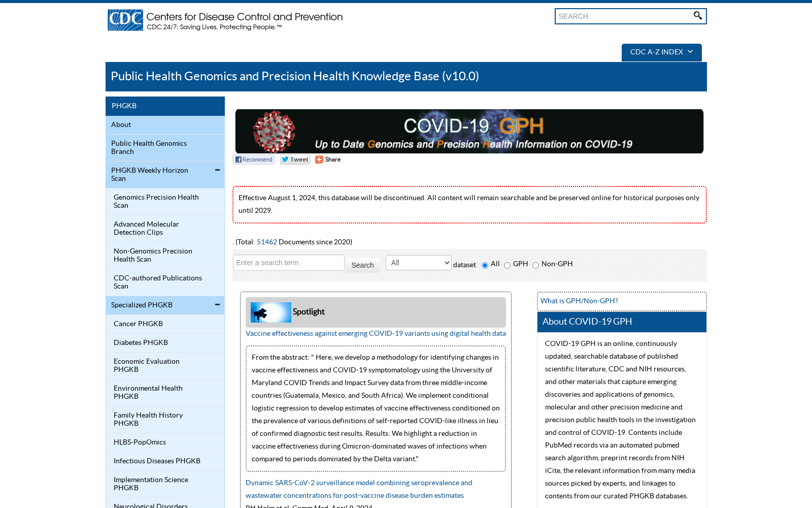Click the About COVID-19 GPH heading

[587, 322]
